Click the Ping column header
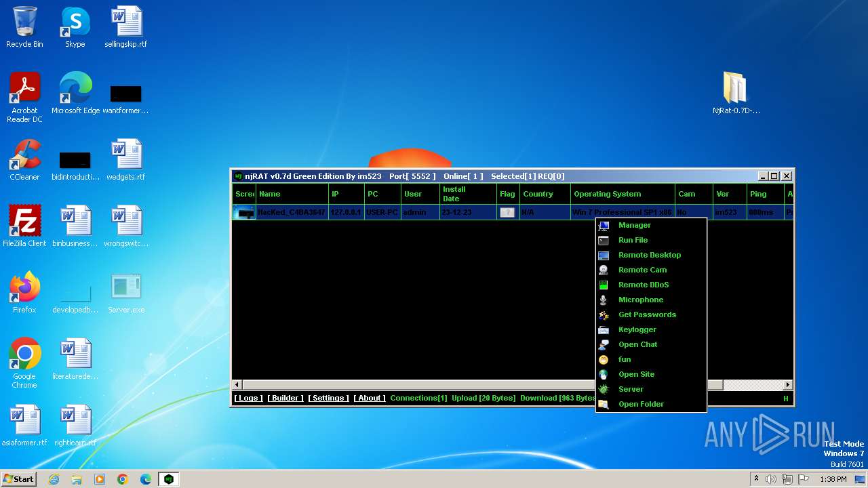 [x=764, y=194]
